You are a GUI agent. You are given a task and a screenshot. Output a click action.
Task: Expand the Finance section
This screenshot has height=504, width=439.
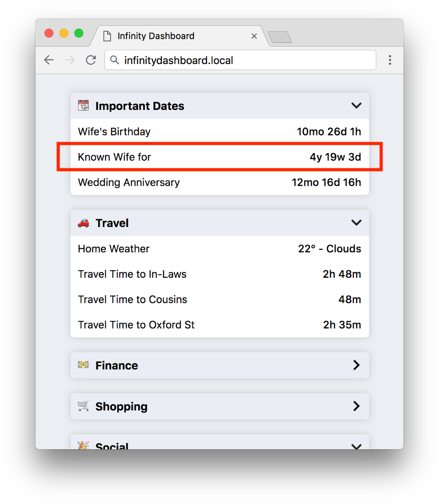(356, 365)
